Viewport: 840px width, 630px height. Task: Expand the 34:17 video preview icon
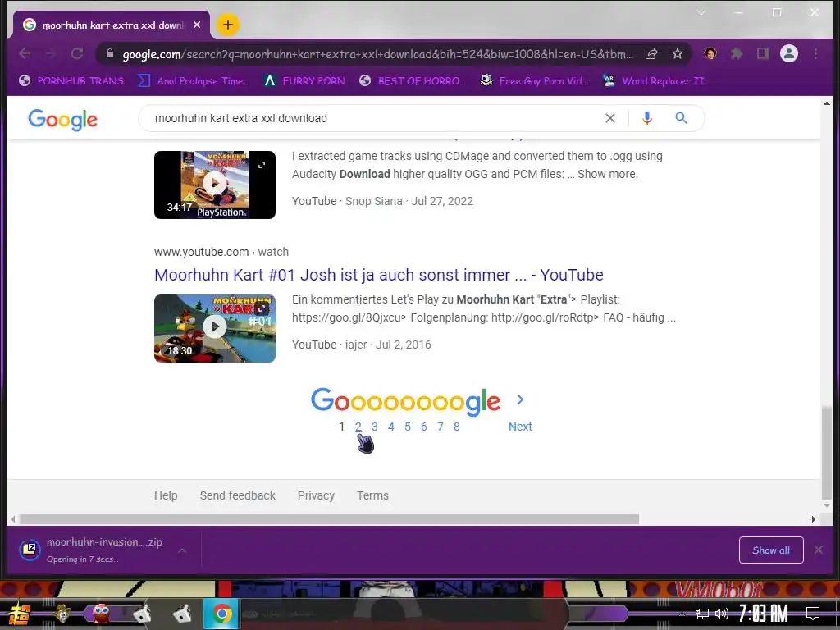(x=262, y=165)
